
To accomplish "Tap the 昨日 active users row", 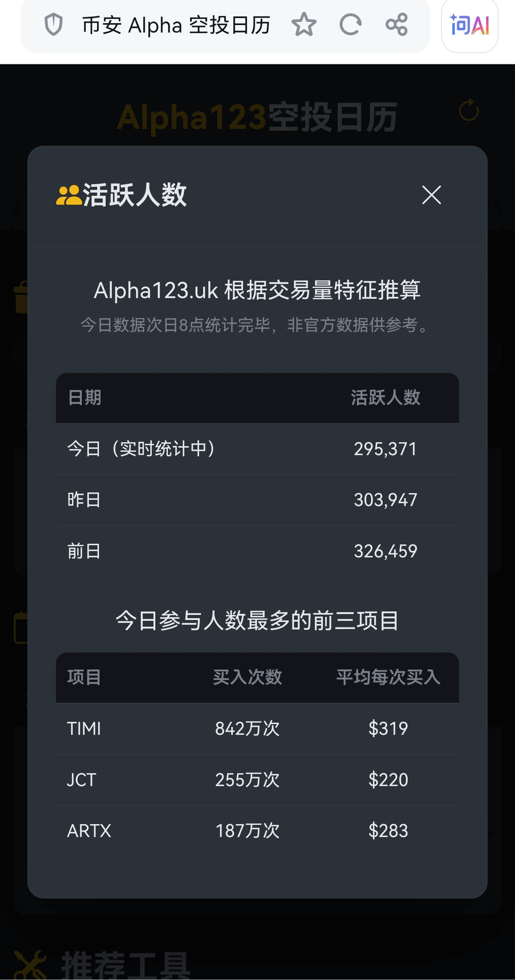I will click(257, 500).
